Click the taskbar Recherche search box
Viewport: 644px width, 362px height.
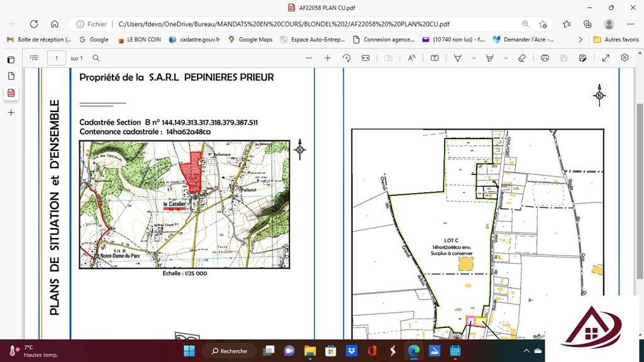[229, 351]
